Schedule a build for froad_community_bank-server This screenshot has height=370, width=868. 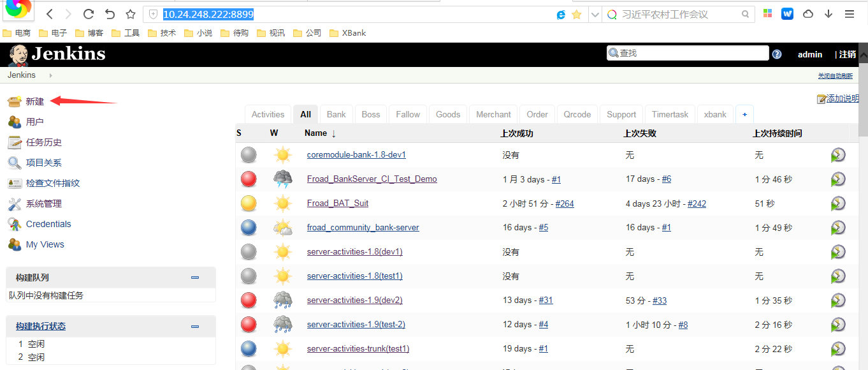pos(838,228)
